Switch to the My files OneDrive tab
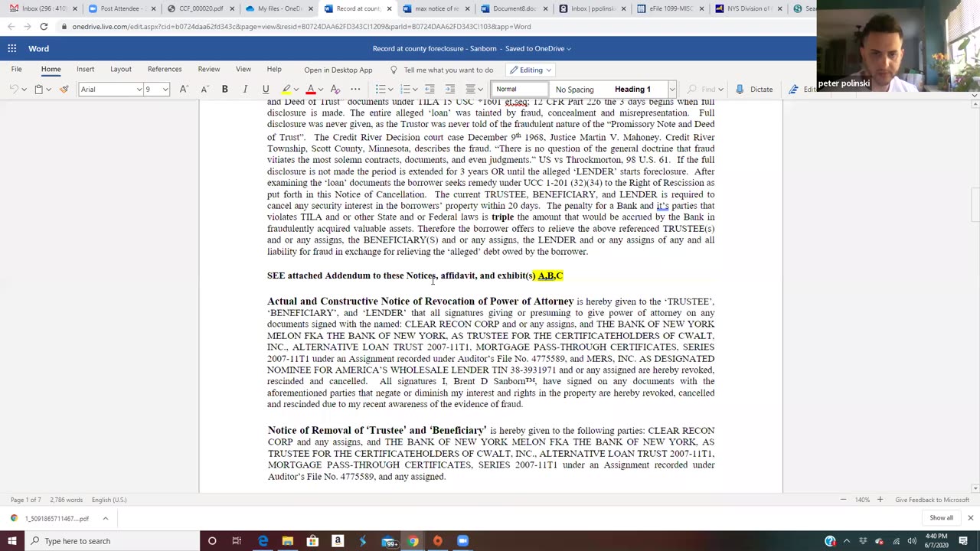This screenshot has height=551, width=980. (279, 8)
